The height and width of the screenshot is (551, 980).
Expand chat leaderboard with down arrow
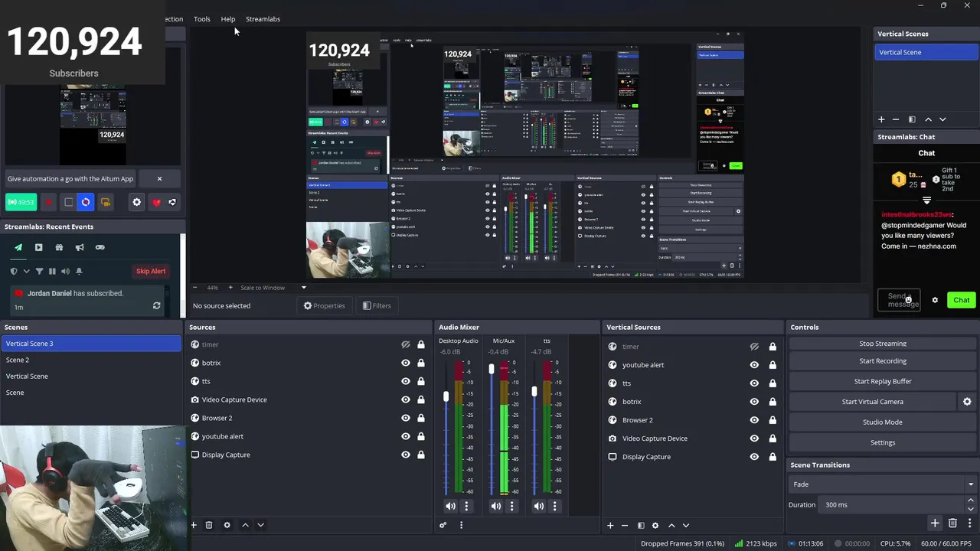tap(926, 201)
